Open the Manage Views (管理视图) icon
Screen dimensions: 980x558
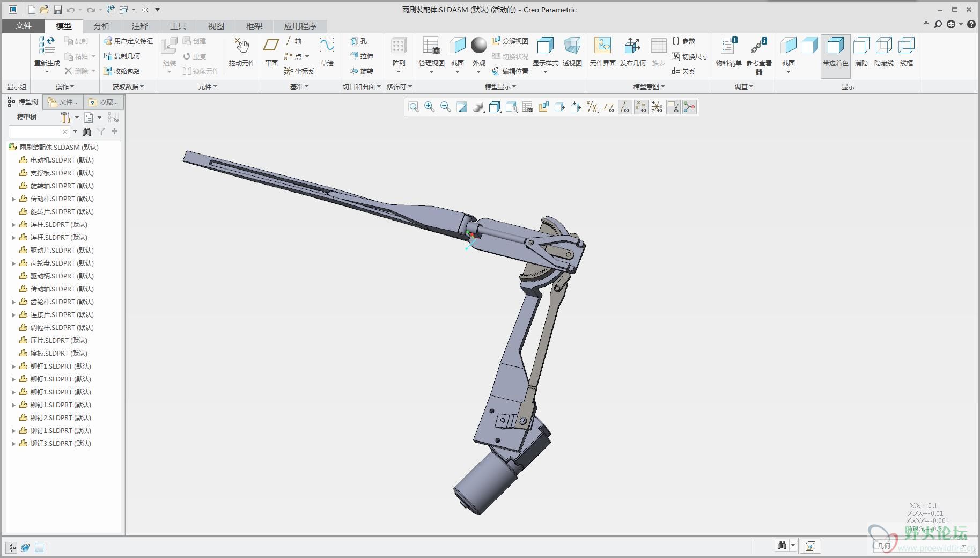(x=431, y=47)
